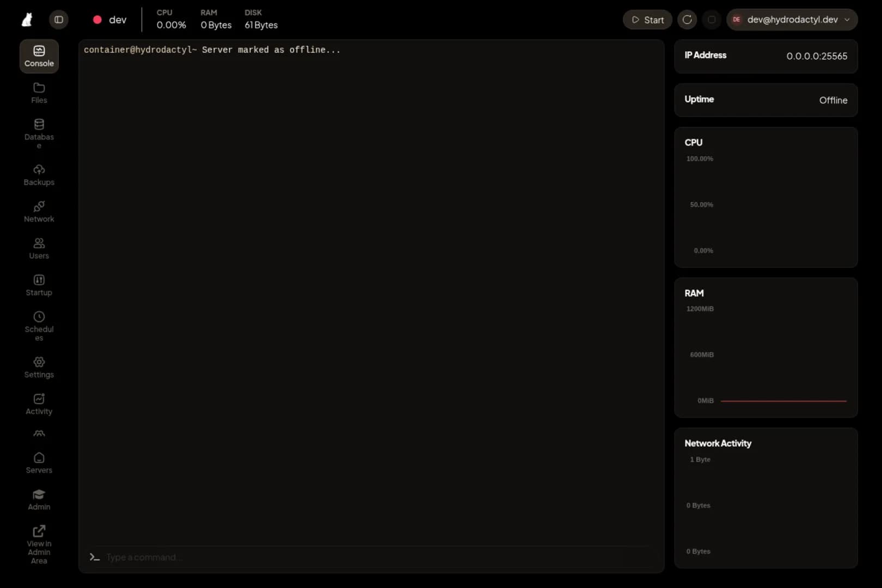The width and height of the screenshot is (882, 588).
Task: Click the dev server name
Action: [118, 20]
